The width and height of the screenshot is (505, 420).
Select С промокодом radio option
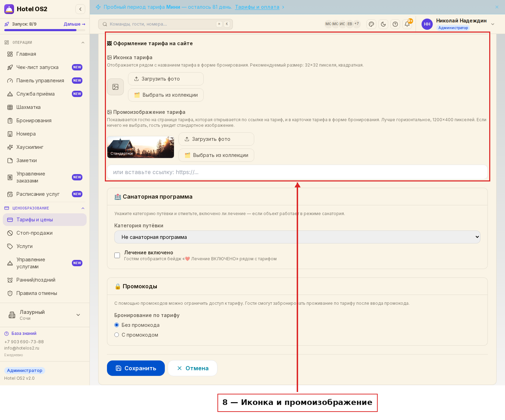[x=117, y=335]
